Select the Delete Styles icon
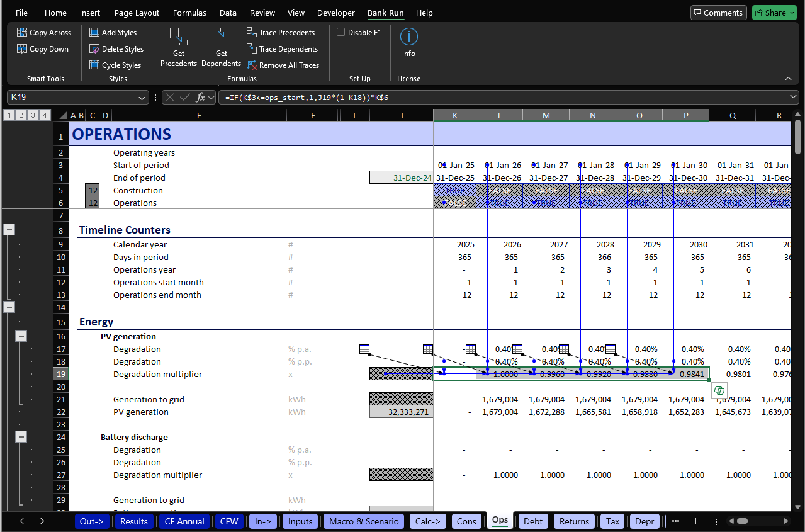This screenshot has width=805, height=532. pos(94,49)
